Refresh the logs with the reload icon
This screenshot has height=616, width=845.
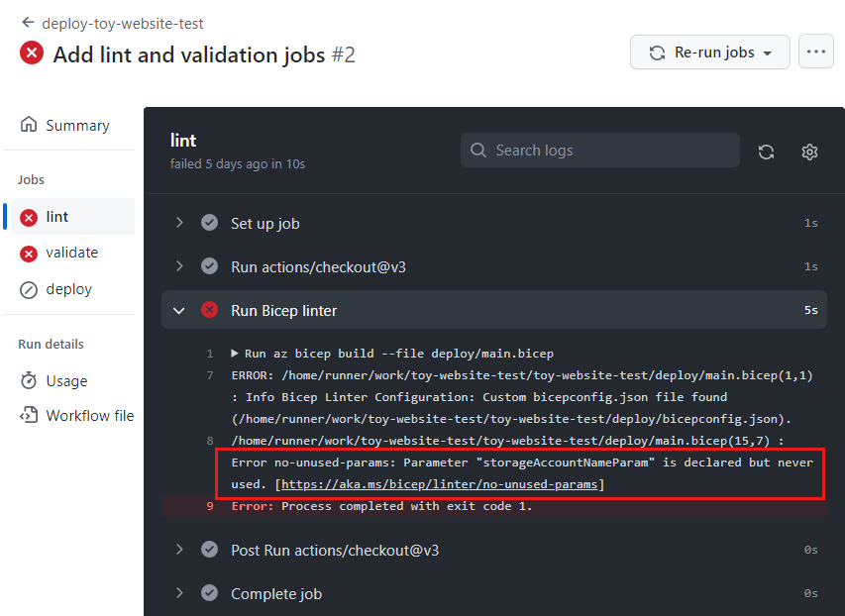tap(766, 152)
